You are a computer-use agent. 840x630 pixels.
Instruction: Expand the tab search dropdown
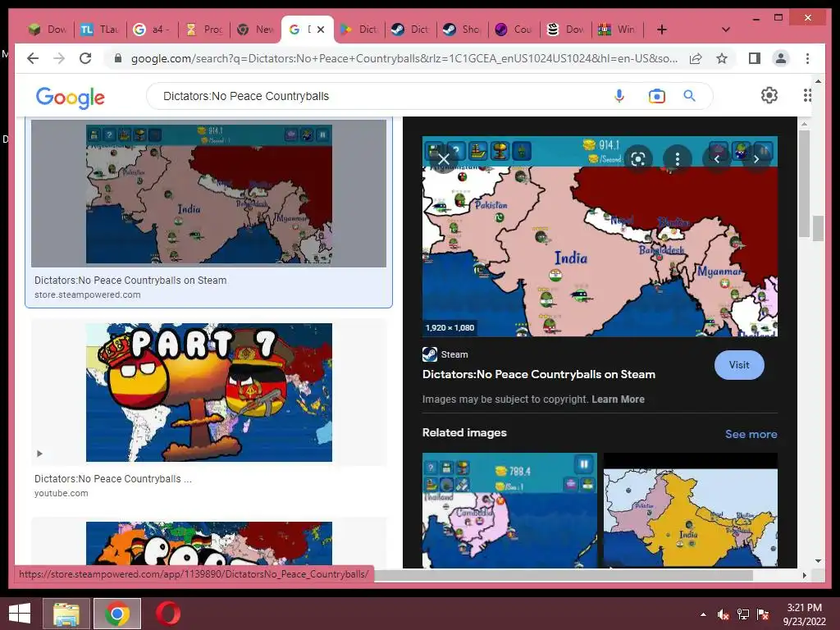click(x=726, y=30)
